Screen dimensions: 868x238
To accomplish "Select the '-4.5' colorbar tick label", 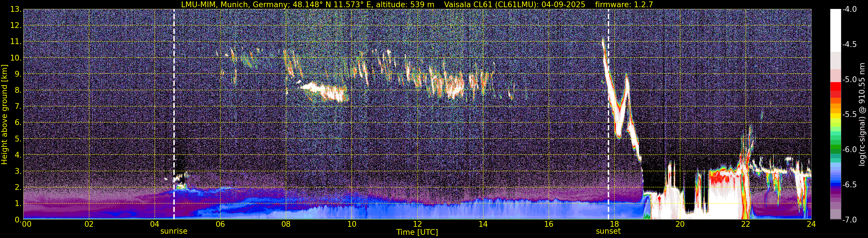I will coord(849,44).
